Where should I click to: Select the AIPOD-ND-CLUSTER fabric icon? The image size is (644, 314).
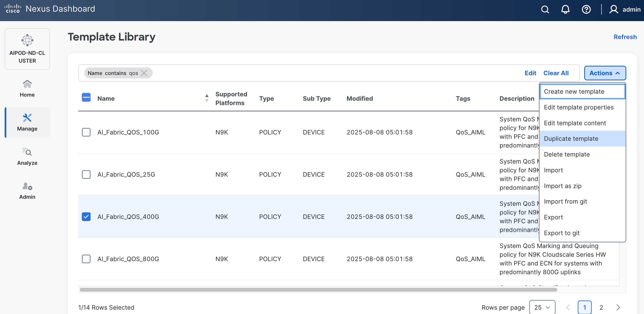click(x=27, y=41)
